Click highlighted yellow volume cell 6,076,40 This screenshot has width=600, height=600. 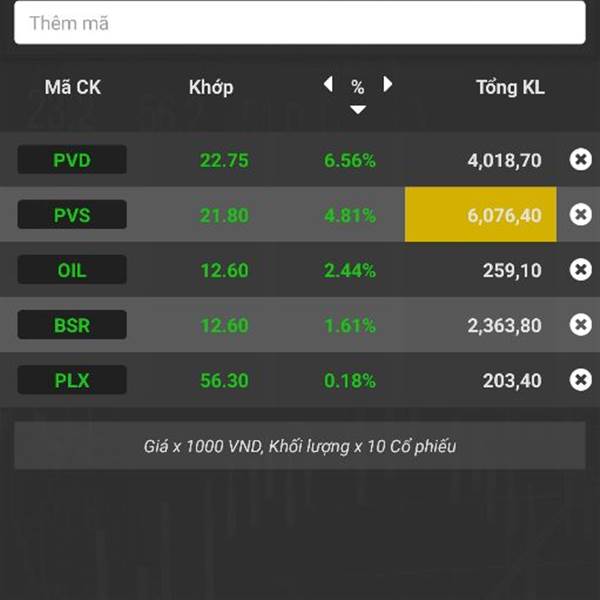481,214
